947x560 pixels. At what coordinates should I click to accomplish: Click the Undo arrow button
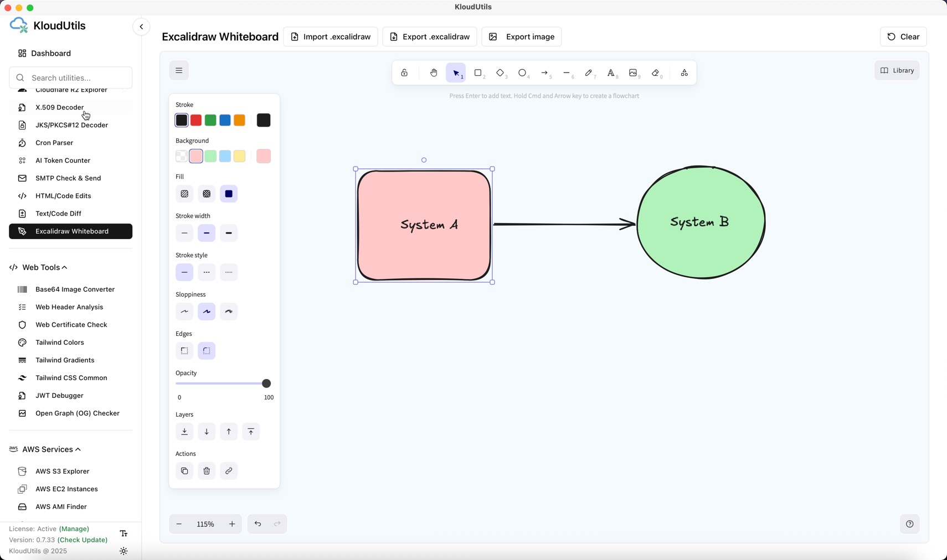tap(258, 524)
